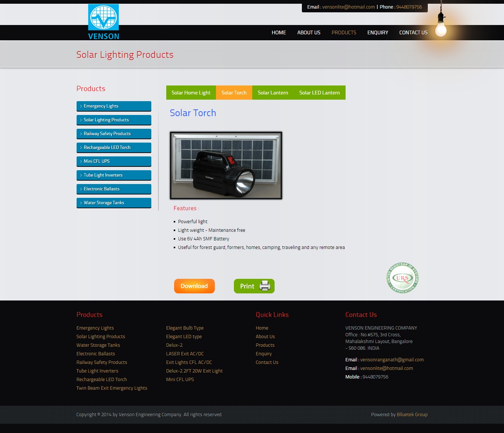
Task: Navigate to CONTACT US menu item
Action: (413, 33)
